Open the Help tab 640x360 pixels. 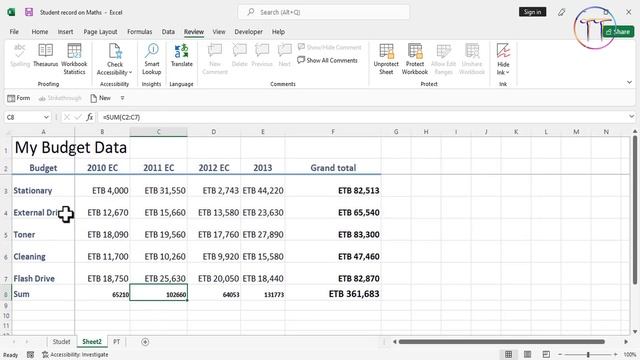pyautogui.click(x=278, y=31)
